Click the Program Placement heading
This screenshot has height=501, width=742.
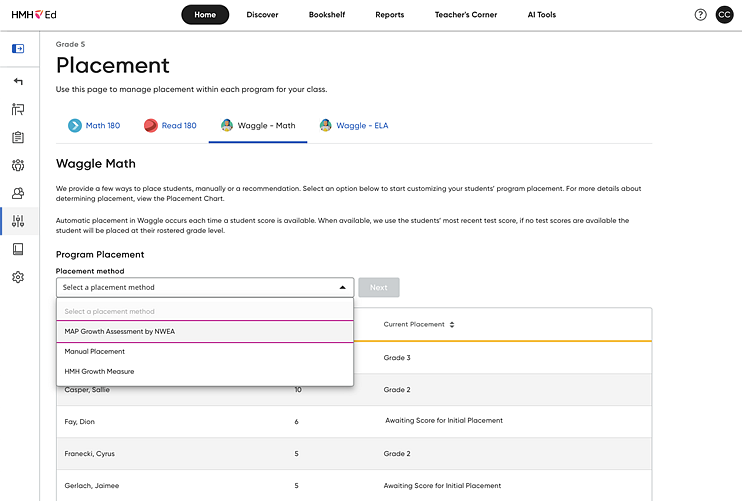(x=100, y=255)
